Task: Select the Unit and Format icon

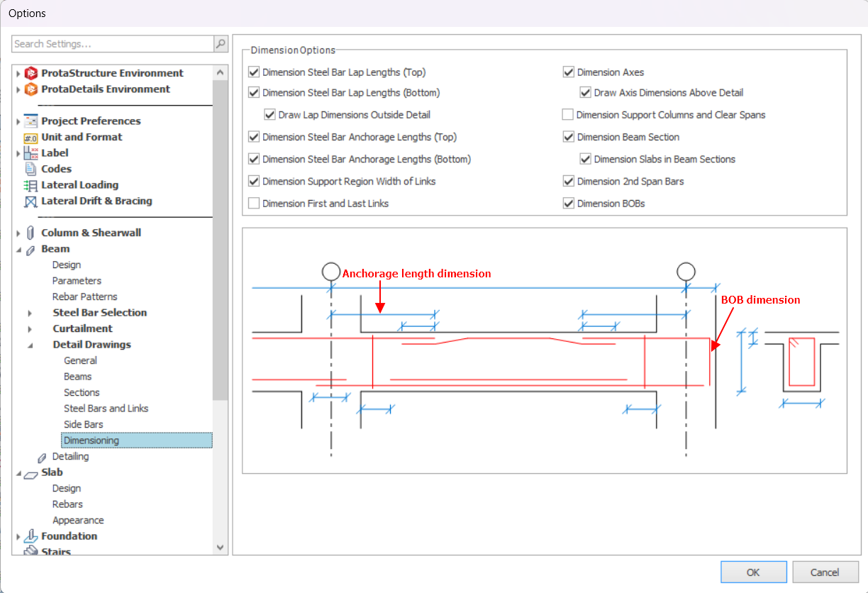Action: (x=30, y=138)
